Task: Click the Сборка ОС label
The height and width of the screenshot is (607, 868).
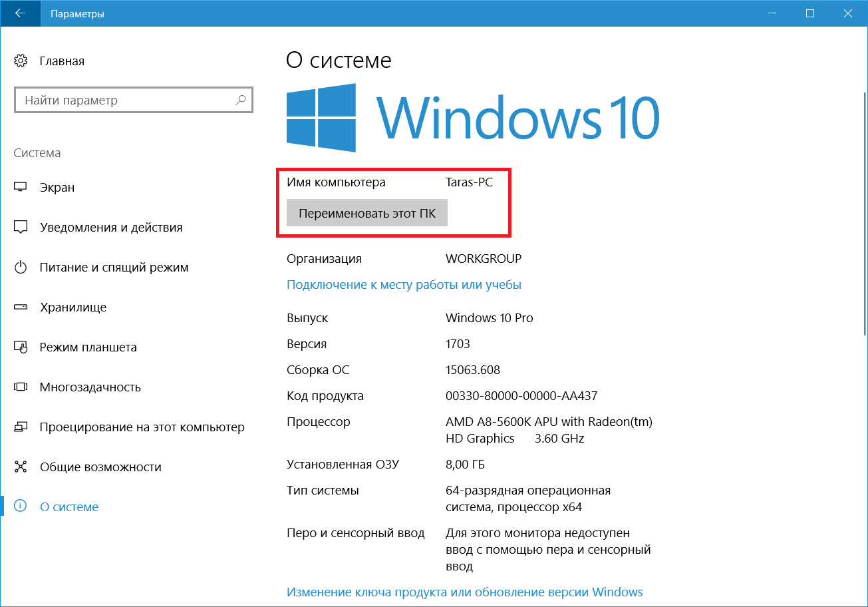Action: click(318, 370)
